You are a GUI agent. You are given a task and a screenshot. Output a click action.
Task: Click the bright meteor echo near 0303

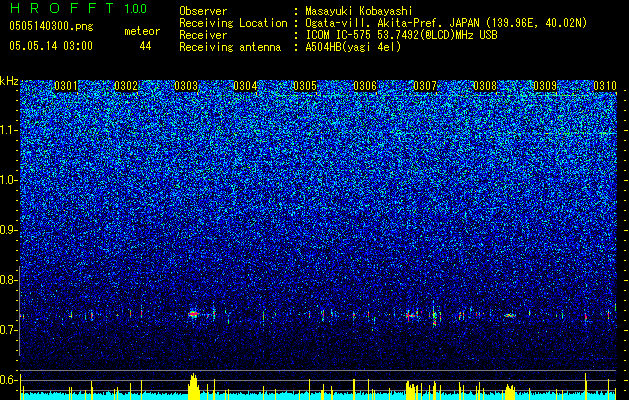pos(193,314)
